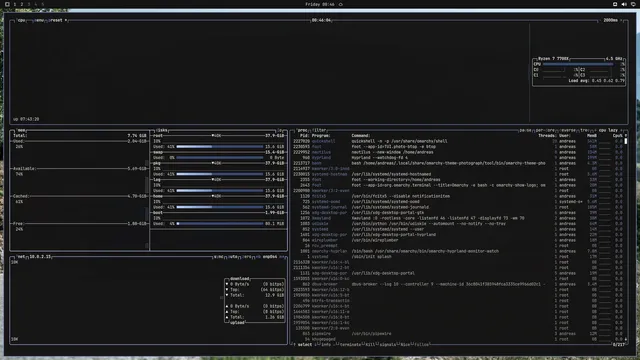
Task: Toggle per-core process usage
Action: tap(545, 130)
